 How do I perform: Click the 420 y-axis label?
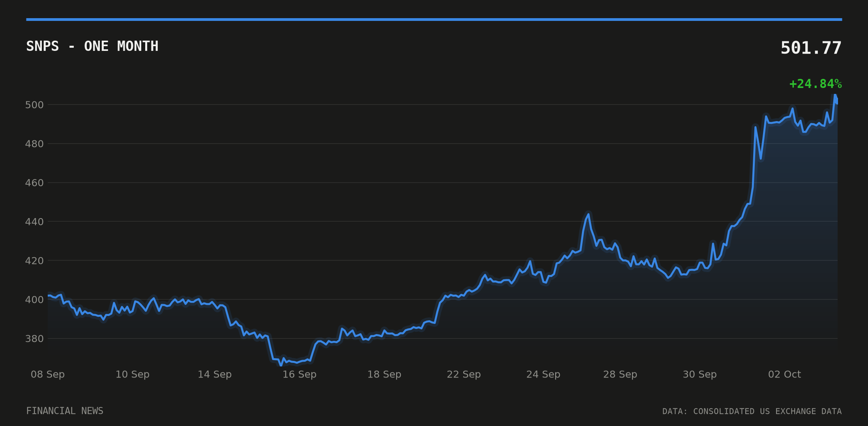coord(34,261)
